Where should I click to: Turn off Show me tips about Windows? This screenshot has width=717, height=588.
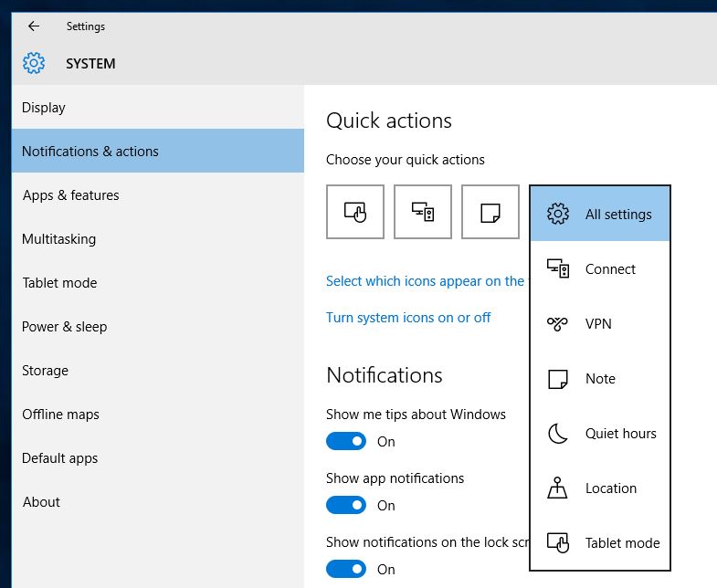(x=346, y=441)
